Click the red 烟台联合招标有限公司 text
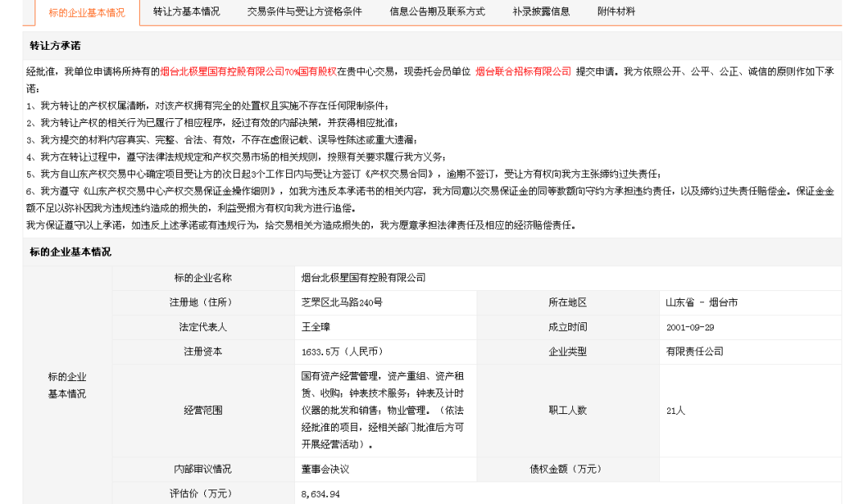 click(x=523, y=72)
